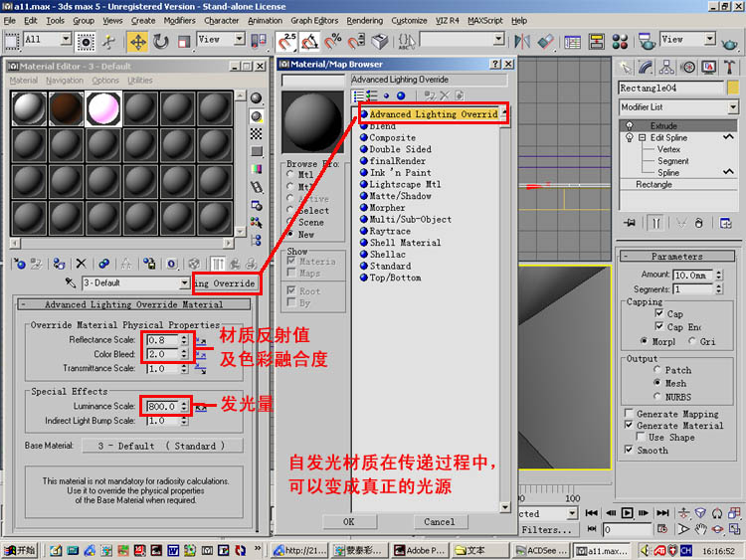The height and width of the screenshot is (560, 746).
Task: Open the Material Editor spheres icon
Action: [x=620, y=42]
